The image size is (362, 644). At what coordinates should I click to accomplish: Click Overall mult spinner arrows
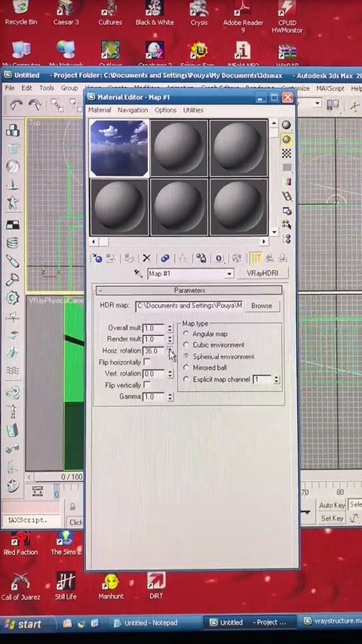click(x=170, y=328)
